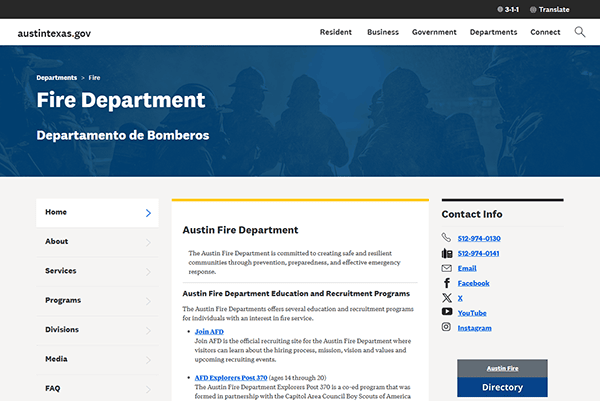Expand the FAQ sidebar chevron
Image resolution: width=600 pixels, height=401 pixels.
[148, 390]
